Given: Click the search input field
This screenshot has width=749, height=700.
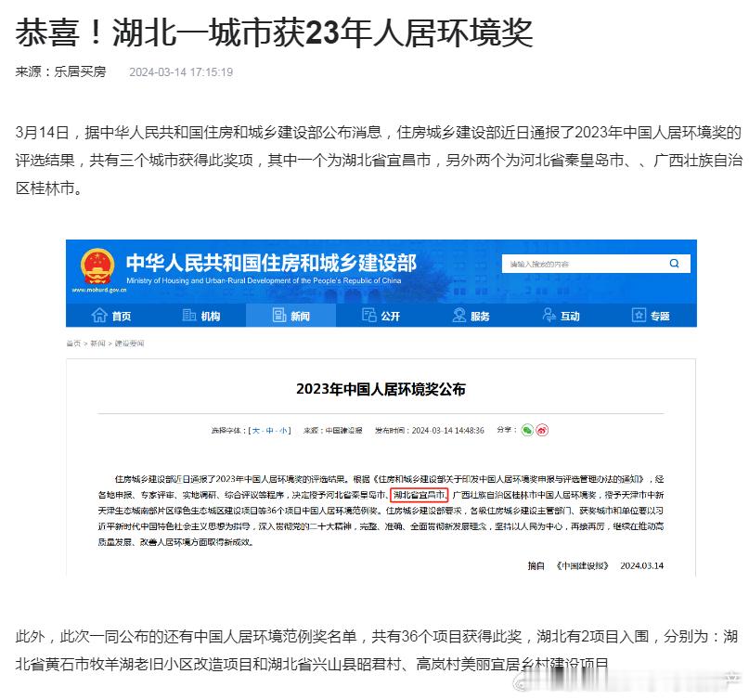Looking at the screenshot, I should tap(596, 264).
